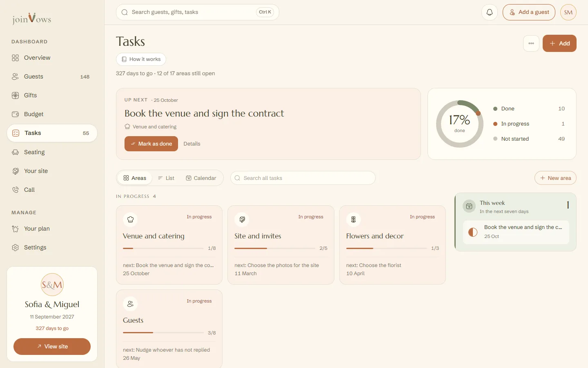Open the Budget page

pyautogui.click(x=52, y=114)
